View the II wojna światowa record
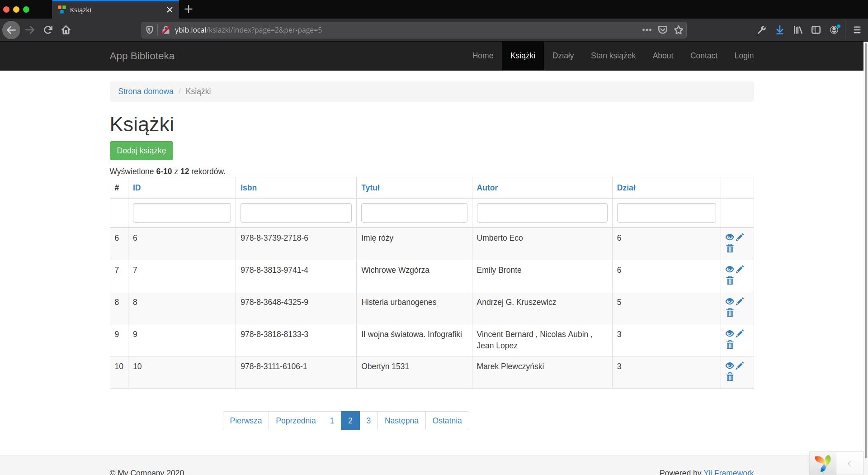The image size is (868, 475). click(730, 333)
